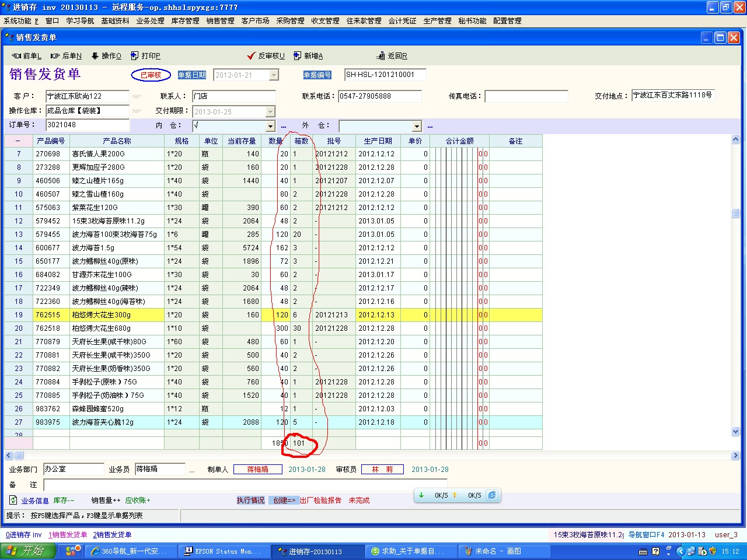This screenshot has width=747, height=560.
Task: Open the Windows 开始 start button
Action: [x=28, y=551]
